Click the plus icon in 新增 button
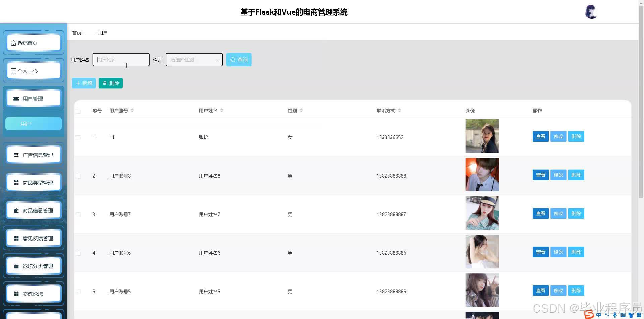This screenshot has height=319, width=644. click(x=78, y=83)
